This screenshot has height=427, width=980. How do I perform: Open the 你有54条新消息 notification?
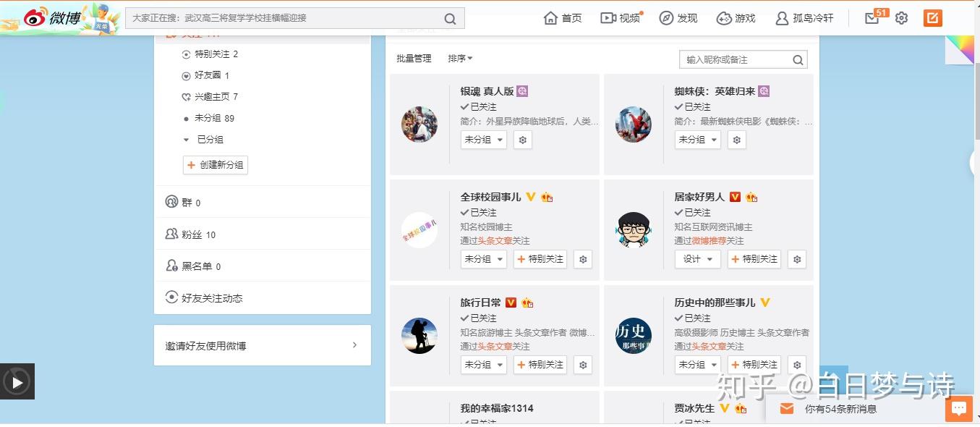click(x=840, y=409)
